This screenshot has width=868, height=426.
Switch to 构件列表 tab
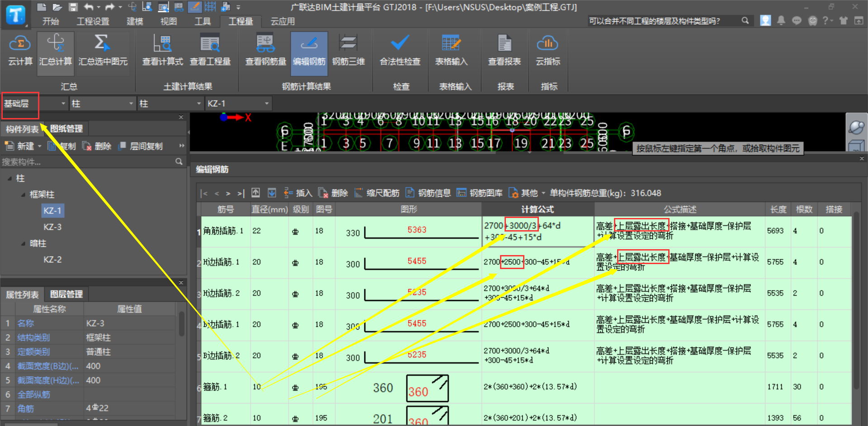pyautogui.click(x=22, y=129)
